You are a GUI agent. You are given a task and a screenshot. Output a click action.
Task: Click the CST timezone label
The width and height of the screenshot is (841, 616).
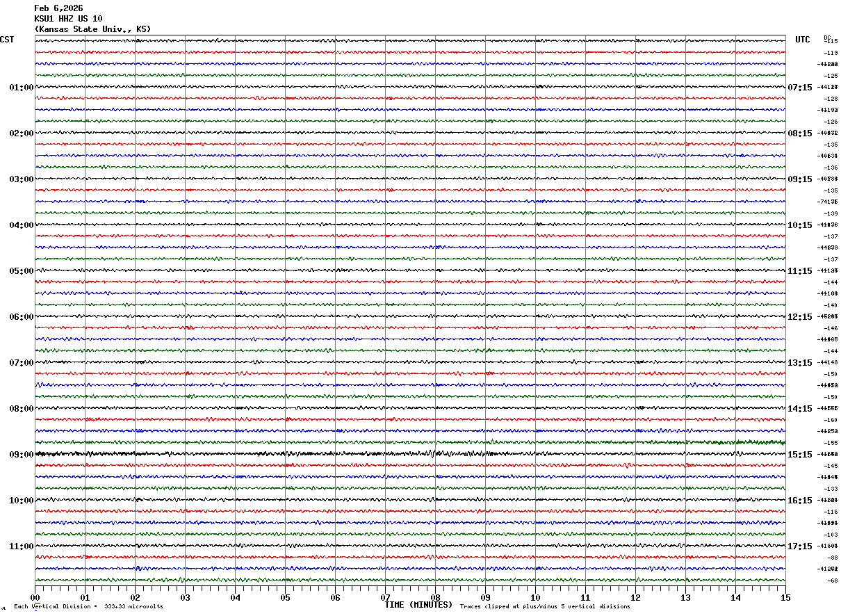(7, 40)
